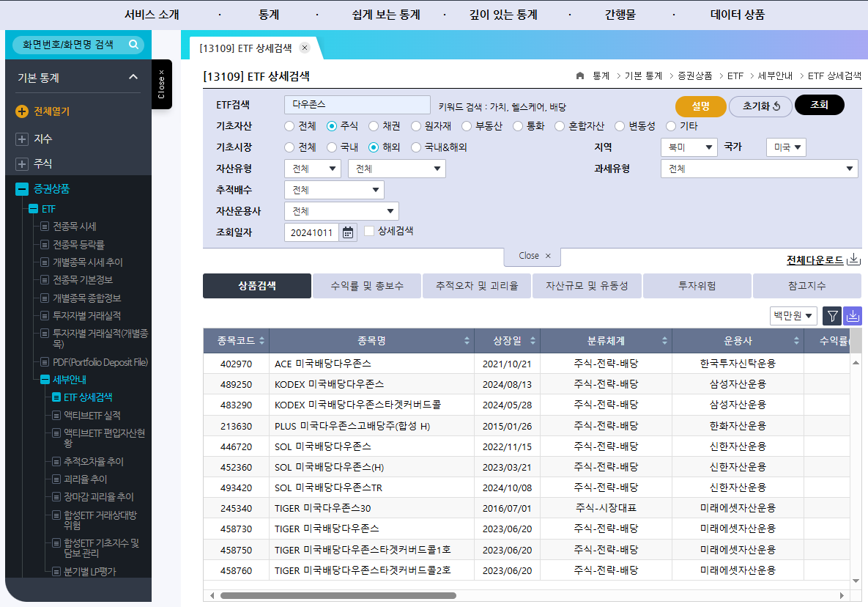
Task: Click the 초기화 reset button
Action: coord(760,106)
